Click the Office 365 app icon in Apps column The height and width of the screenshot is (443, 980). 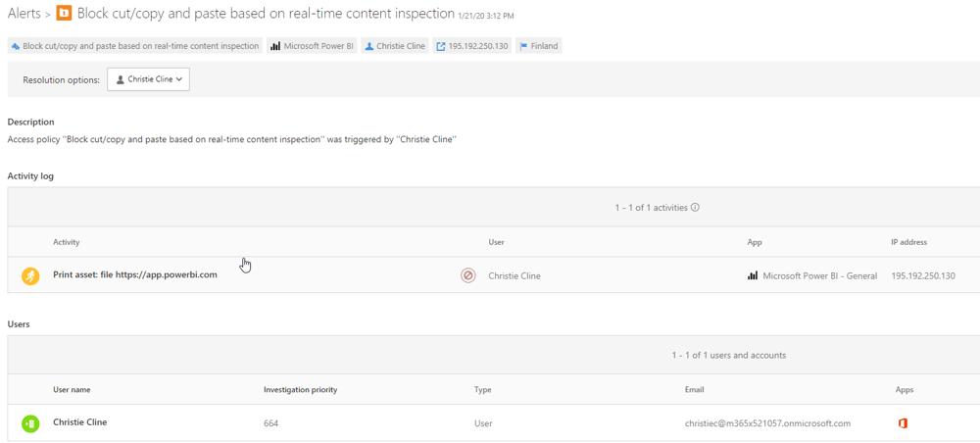[903, 423]
